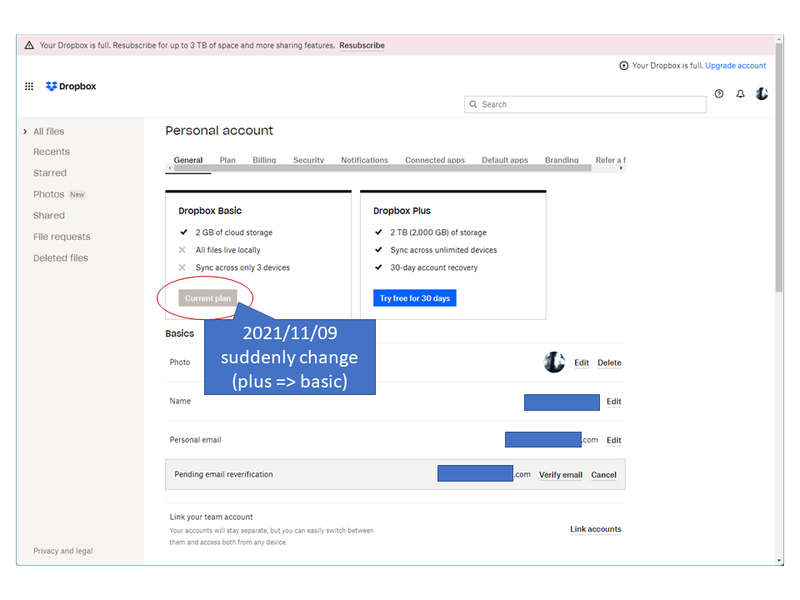This screenshot has height=600, width=800.
Task: Click the warning icon in top banner
Action: [x=29, y=45]
